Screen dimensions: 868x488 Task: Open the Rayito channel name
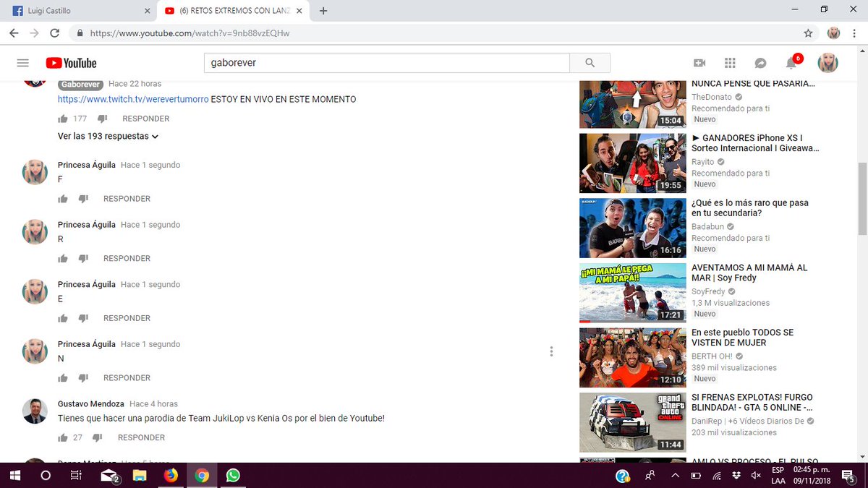click(x=703, y=162)
